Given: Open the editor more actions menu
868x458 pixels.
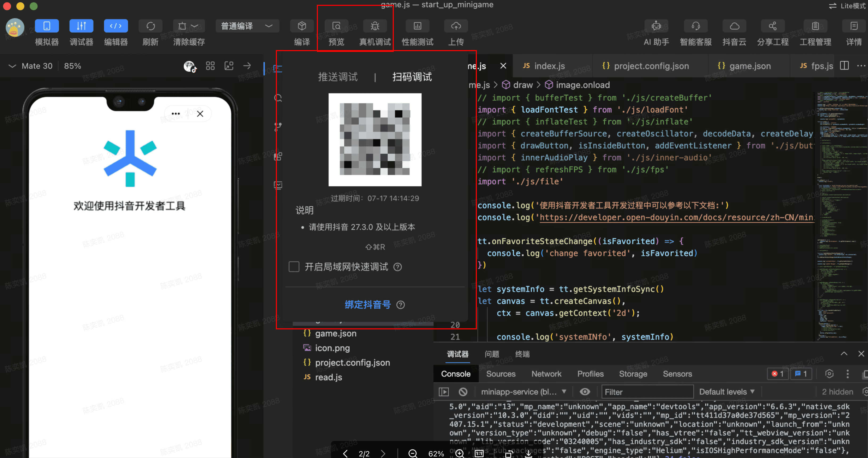Looking at the screenshot, I should click(x=861, y=66).
